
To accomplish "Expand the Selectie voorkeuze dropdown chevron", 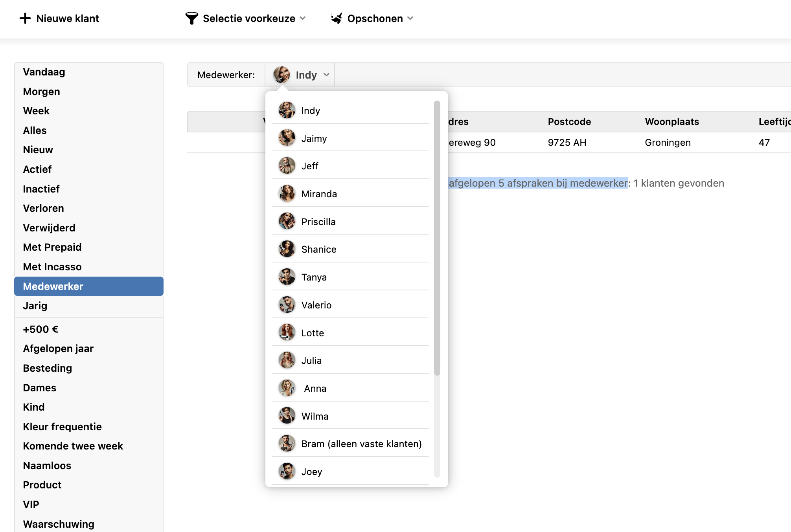I will pyautogui.click(x=303, y=18).
